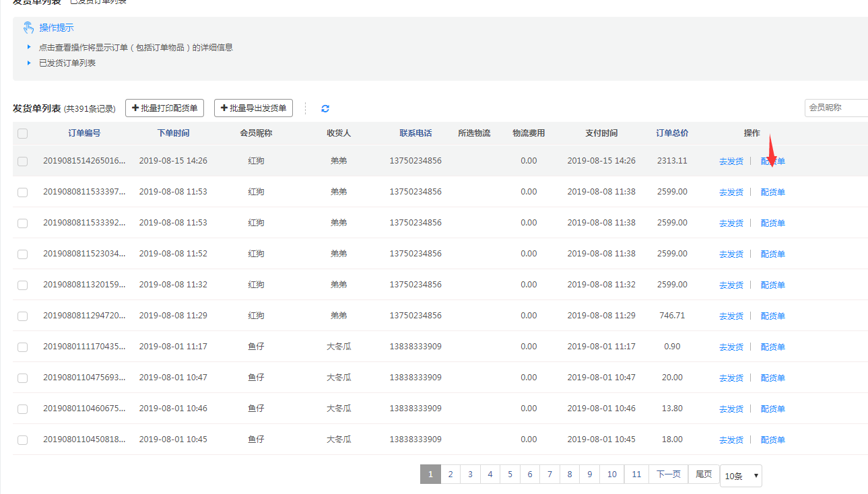The width and height of the screenshot is (868, 494).
Task: Jump to page 11
Action: point(636,474)
